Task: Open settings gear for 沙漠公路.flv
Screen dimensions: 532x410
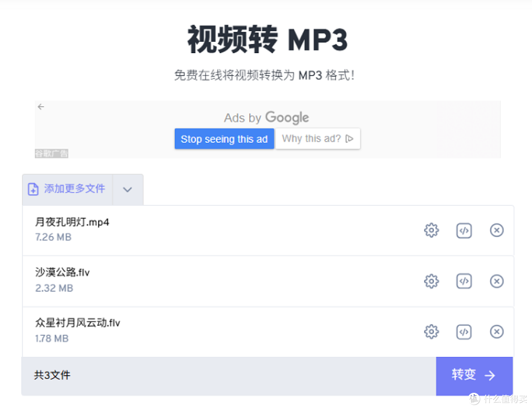Action: click(431, 281)
